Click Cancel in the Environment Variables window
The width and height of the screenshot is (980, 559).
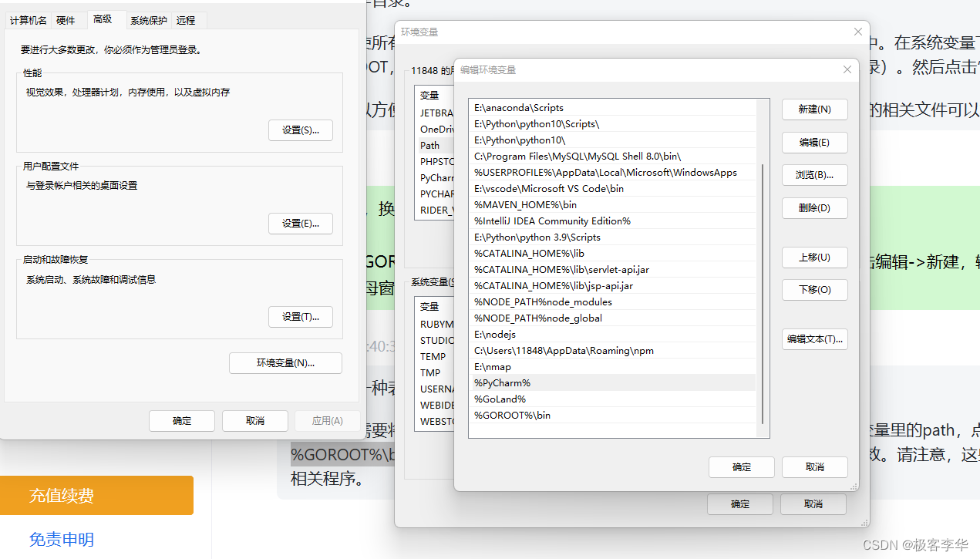813,504
